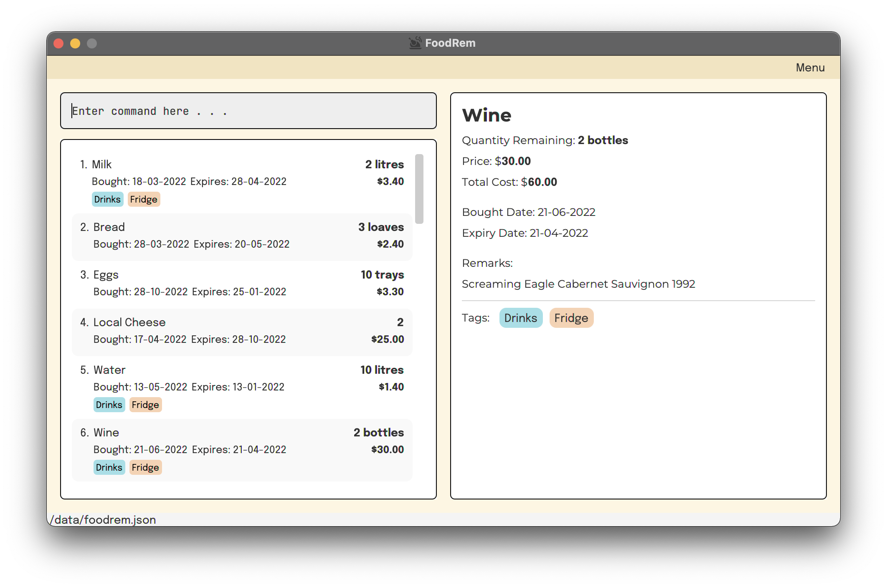Click the Drinks tag in Wine details panel
Screen dimensions: 887x588
tap(520, 318)
